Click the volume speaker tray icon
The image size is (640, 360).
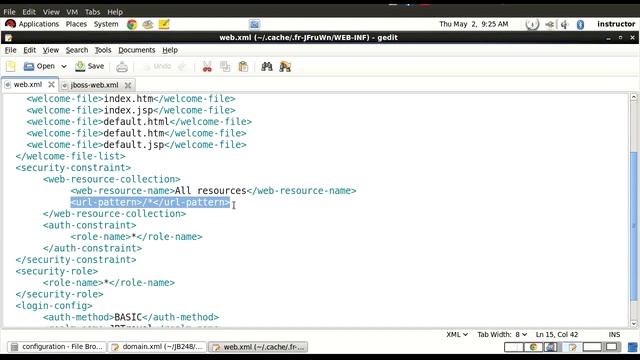pos(565,24)
